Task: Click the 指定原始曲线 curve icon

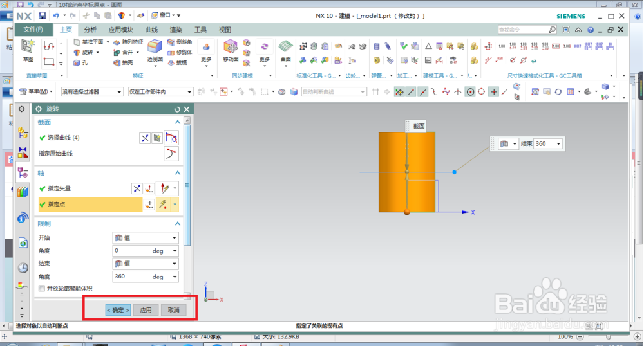Action: pos(171,154)
